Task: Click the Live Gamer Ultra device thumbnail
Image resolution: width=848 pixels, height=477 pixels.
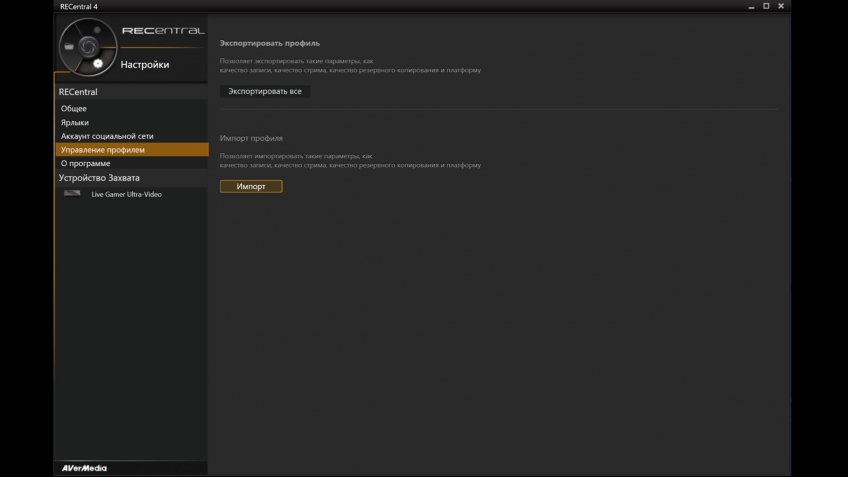Action: pos(72,194)
